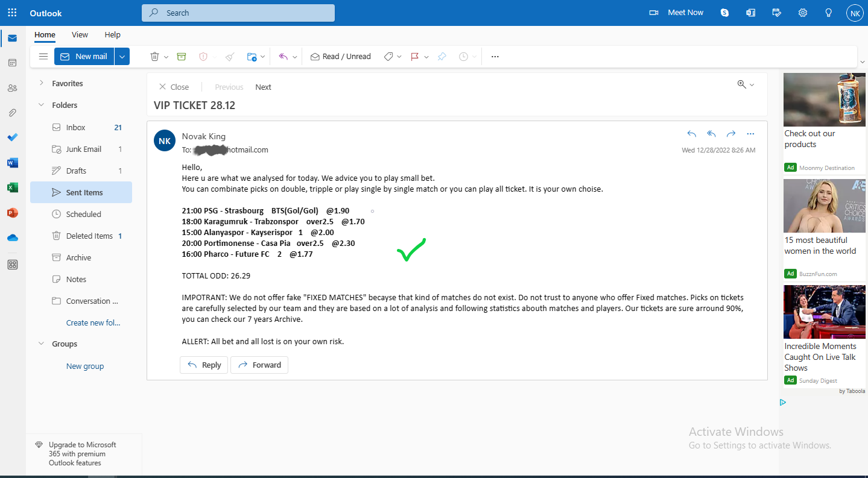Open the Calendar module in the left rail
Screen dimensions: 868x478
[x=12, y=63]
